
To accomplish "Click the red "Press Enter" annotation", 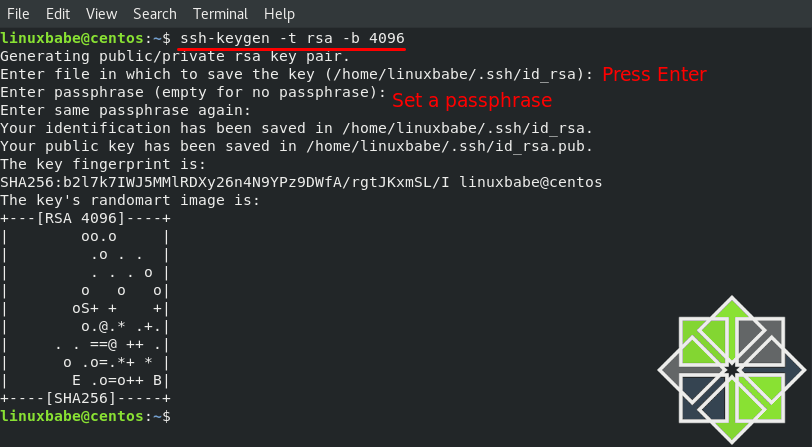I will [x=654, y=74].
